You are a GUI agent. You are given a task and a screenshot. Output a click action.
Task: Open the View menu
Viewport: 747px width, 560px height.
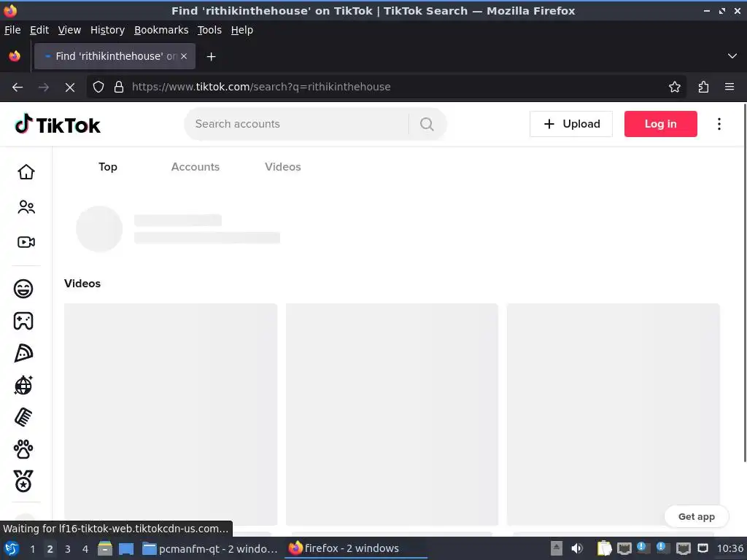(x=69, y=30)
